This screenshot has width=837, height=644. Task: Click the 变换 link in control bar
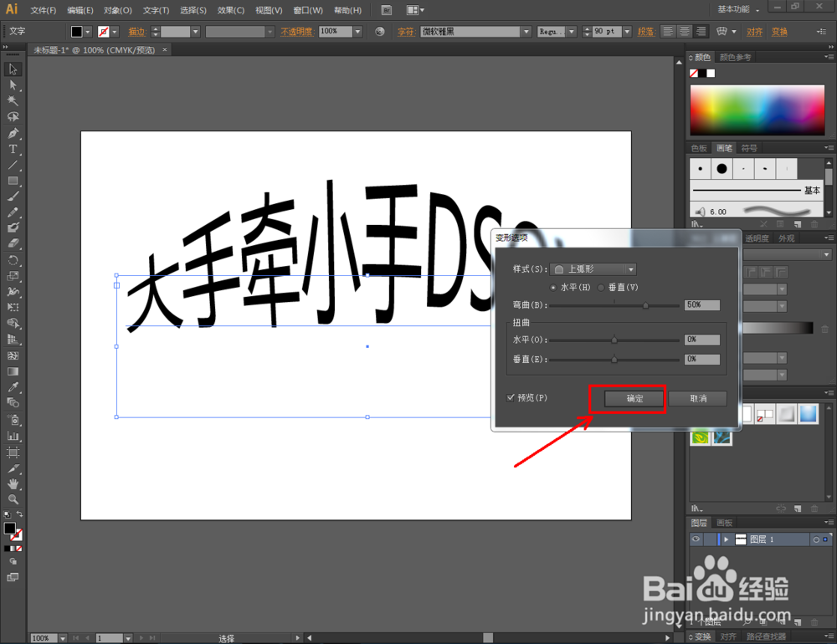click(x=779, y=32)
